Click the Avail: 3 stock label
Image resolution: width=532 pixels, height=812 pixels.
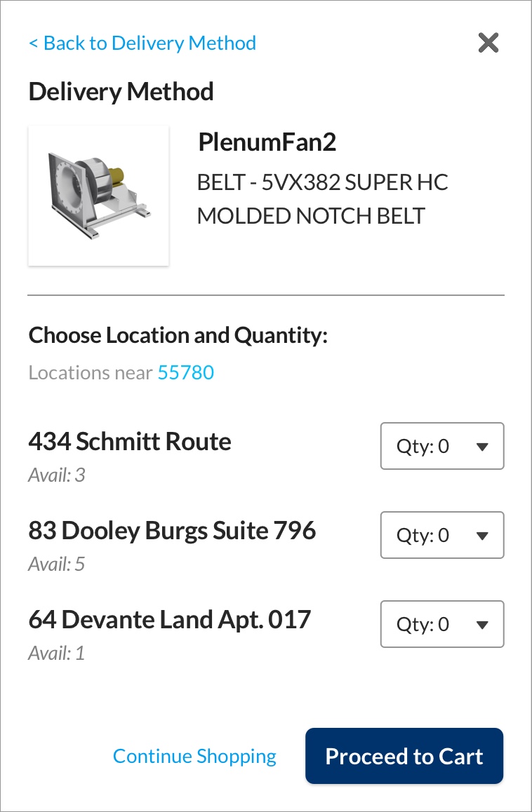coord(57,475)
